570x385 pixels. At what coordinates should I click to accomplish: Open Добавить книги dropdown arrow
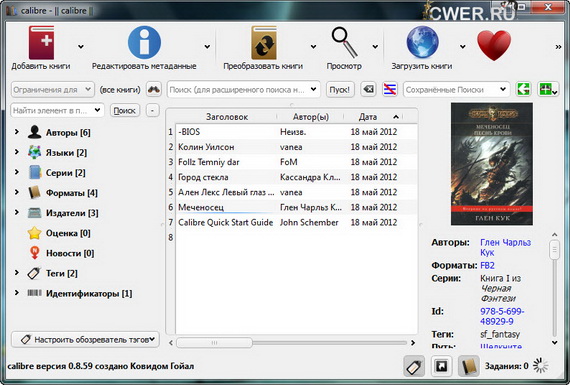81,47
